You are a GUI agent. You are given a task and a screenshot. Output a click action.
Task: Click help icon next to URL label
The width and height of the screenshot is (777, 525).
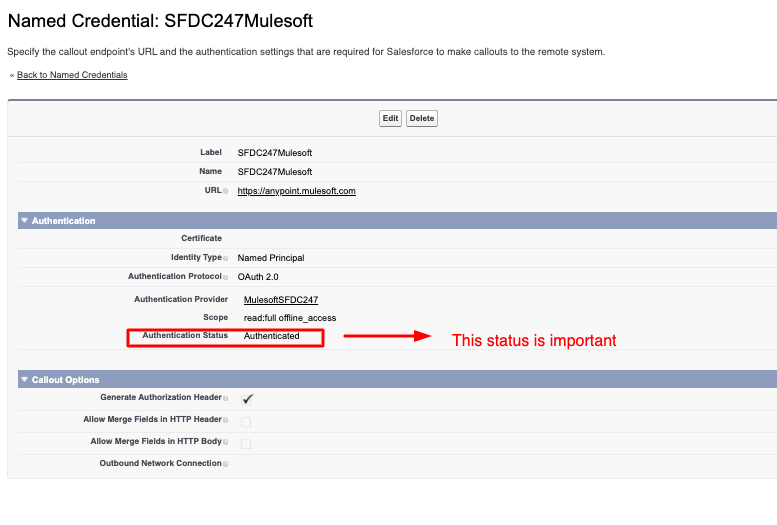[x=225, y=191]
